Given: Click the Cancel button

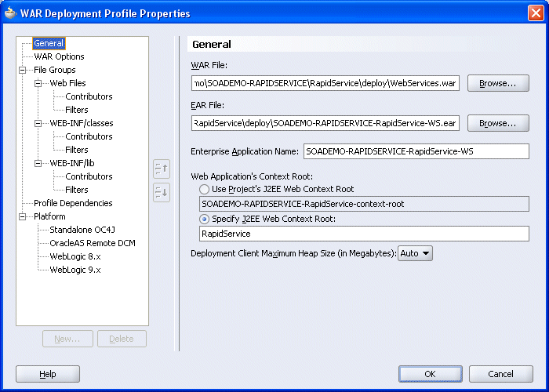Looking at the screenshot, I should tap(501, 374).
